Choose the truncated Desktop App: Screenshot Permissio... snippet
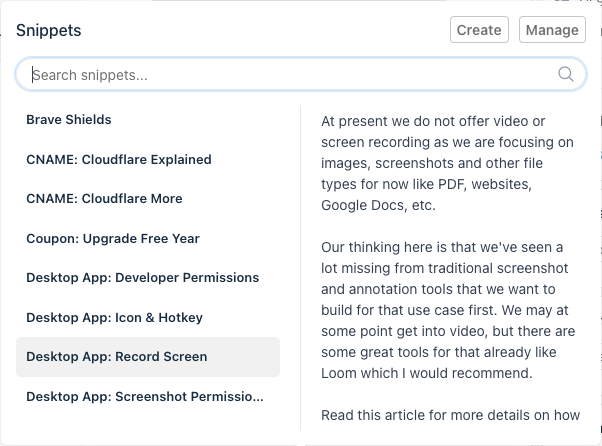The height and width of the screenshot is (446, 602). pos(148,396)
